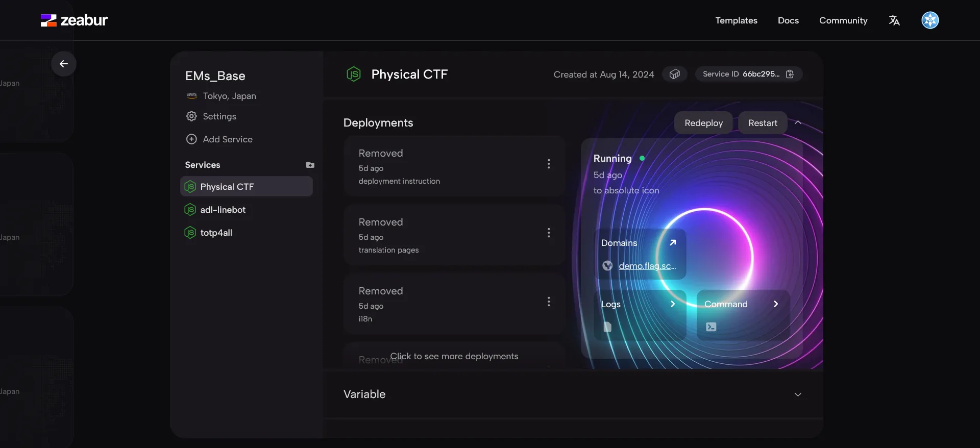Open the language translation switcher
980x448 pixels.
pyautogui.click(x=894, y=20)
